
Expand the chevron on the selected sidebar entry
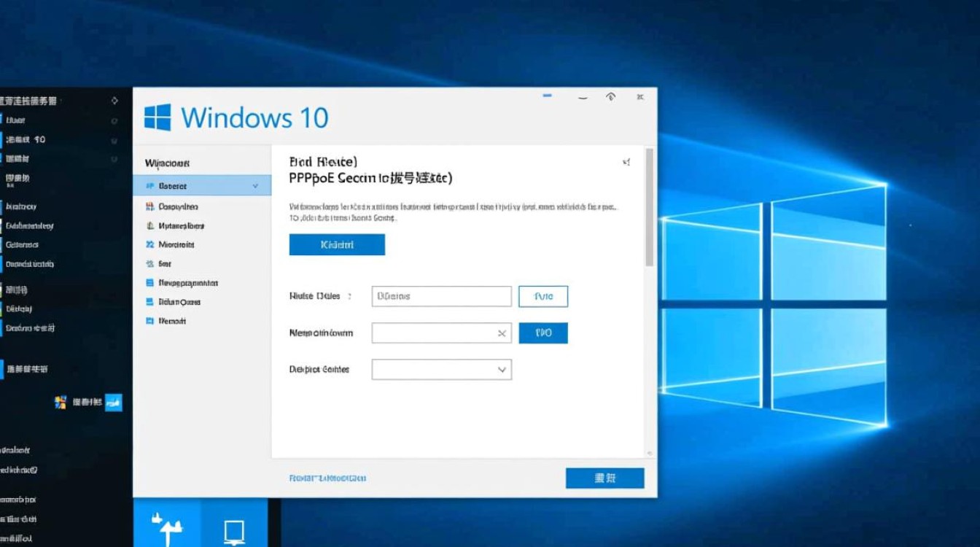[255, 185]
